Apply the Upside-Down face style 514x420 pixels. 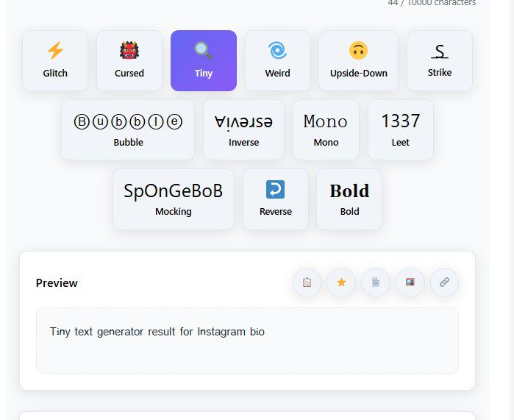coord(358,60)
